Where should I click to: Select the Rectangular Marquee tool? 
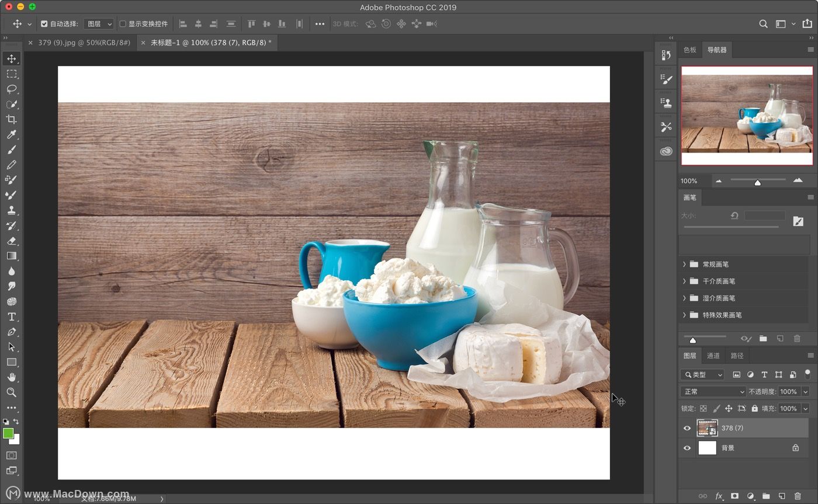[12, 74]
